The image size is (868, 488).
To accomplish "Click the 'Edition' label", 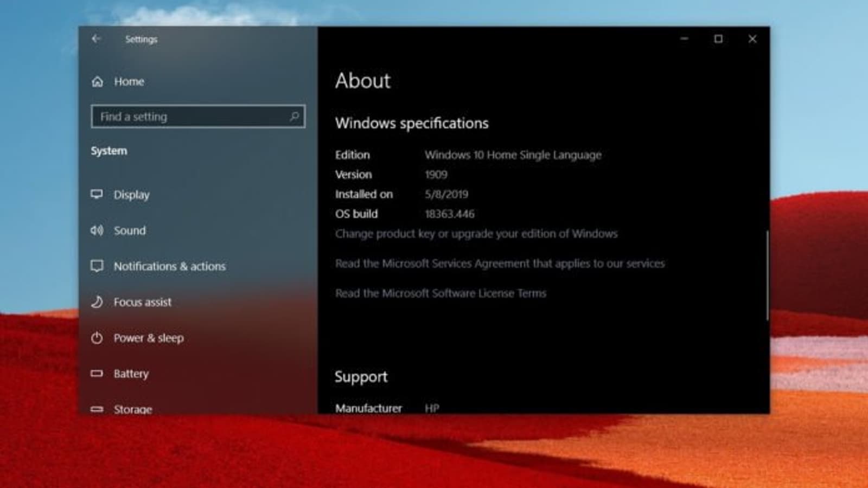I will pyautogui.click(x=353, y=155).
